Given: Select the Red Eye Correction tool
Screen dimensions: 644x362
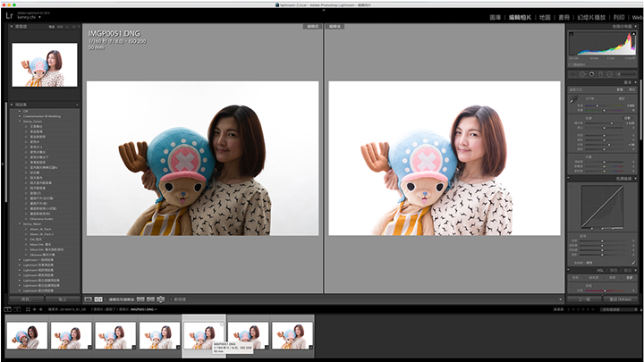Looking at the screenshot, I should (x=591, y=74).
